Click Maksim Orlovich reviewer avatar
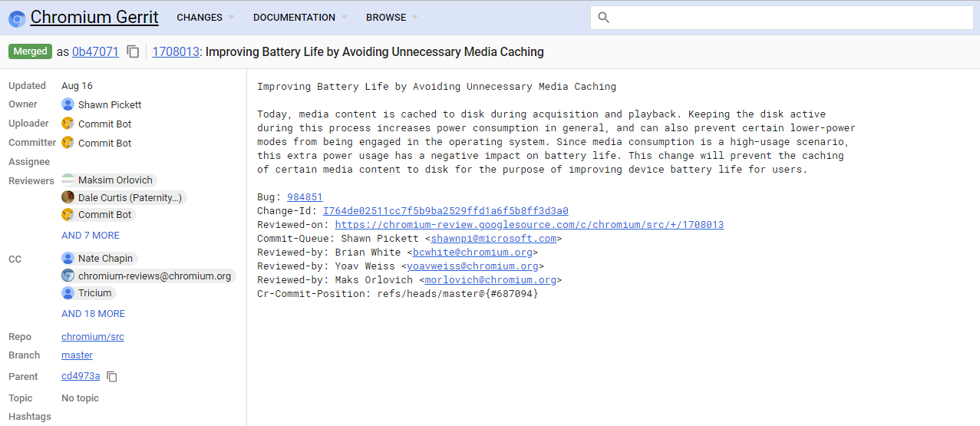This screenshot has height=426, width=980. coord(68,180)
